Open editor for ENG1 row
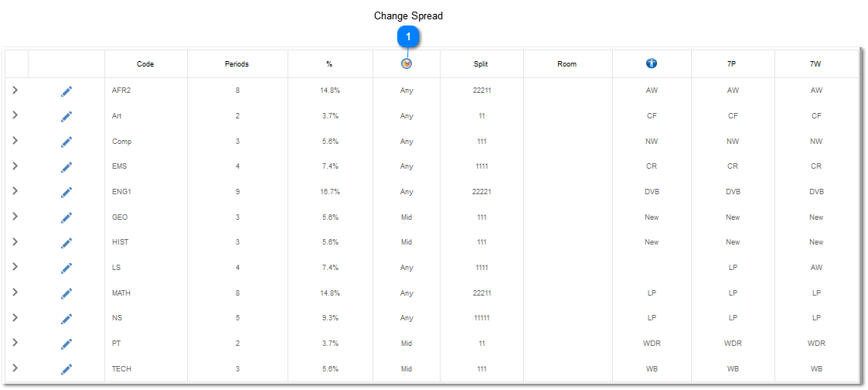The height and width of the screenshot is (390, 868). click(x=66, y=192)
